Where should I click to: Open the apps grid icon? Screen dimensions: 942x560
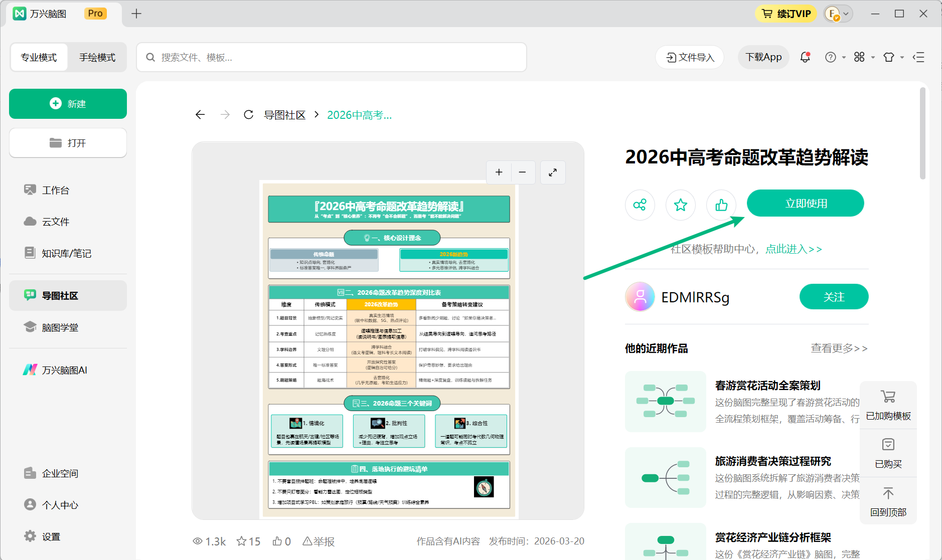point(859,57)
